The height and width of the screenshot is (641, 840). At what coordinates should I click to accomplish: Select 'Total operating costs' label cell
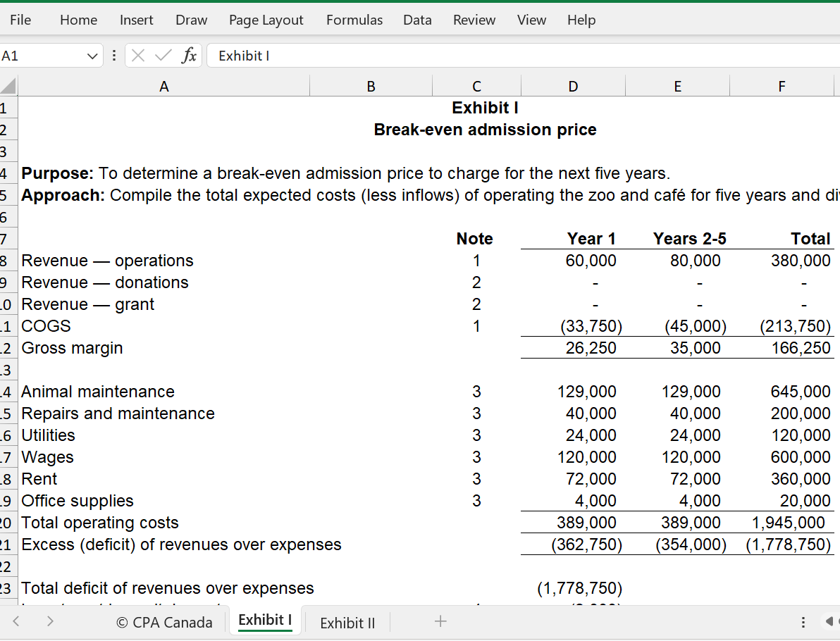tap(99, 523)
